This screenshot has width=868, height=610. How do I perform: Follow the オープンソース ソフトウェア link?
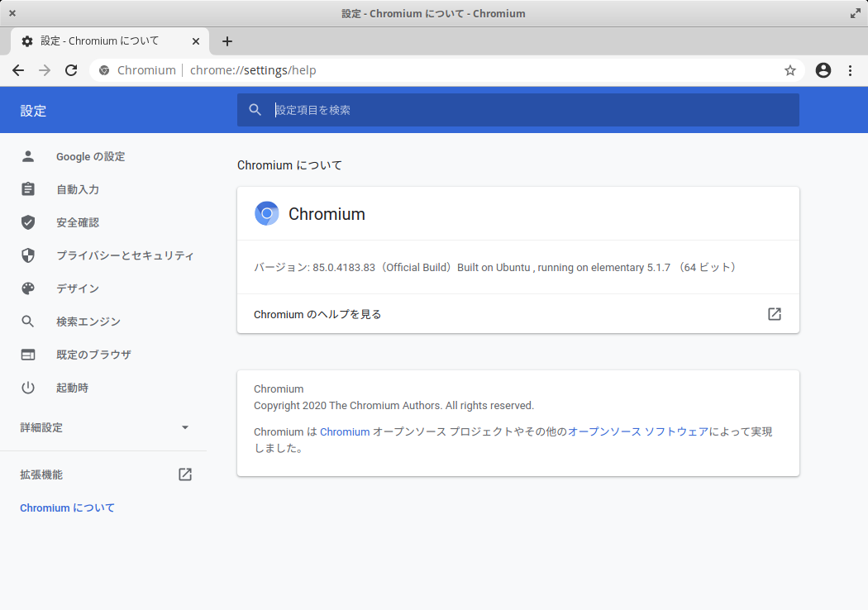(638, 431)
